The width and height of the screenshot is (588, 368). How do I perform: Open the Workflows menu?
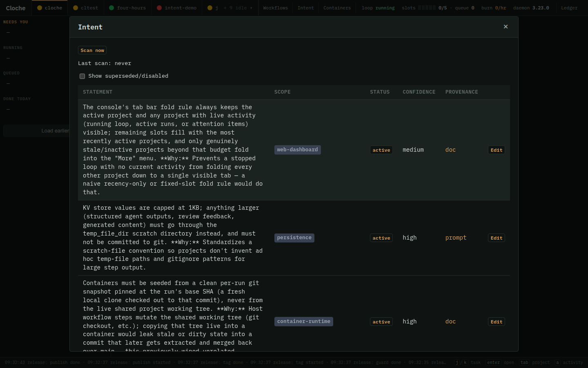pos(275,8)
